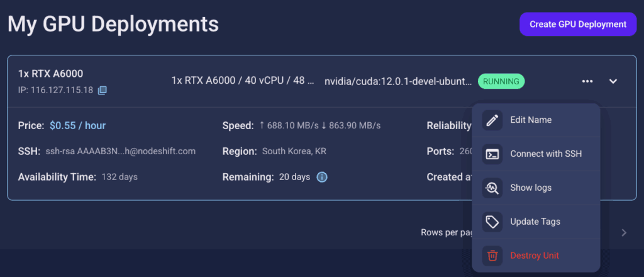The width and height of the screenshot is (644, 277).
Task: Choose Connect with SSH menu entry
Action: click(546, 154)
